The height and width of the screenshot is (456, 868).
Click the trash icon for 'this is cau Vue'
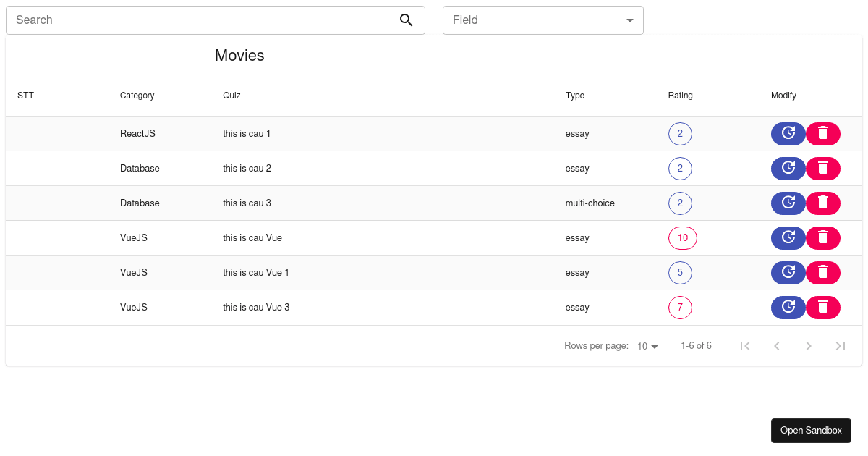point(823,237)
